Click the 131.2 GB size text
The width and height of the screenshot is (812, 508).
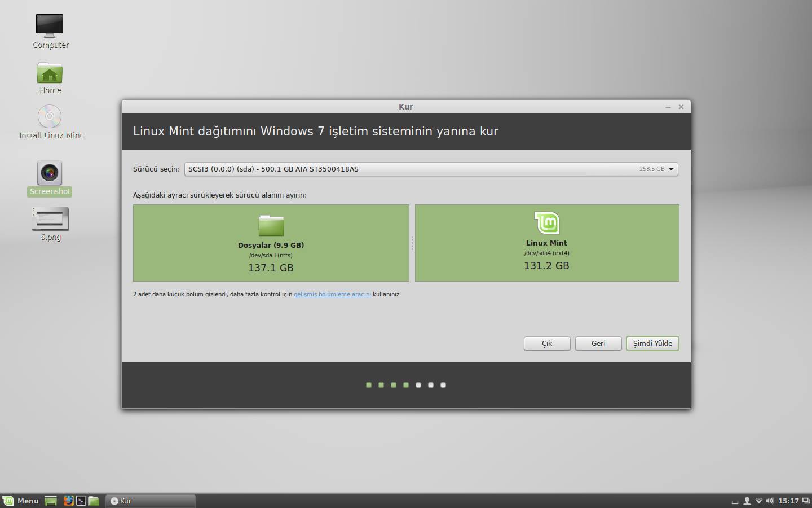tap(546, 266)
